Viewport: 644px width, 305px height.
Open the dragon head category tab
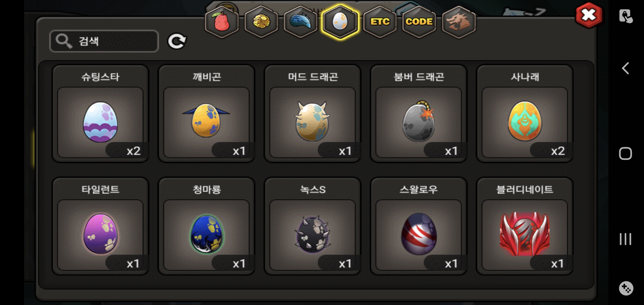(x=459, y=22)
